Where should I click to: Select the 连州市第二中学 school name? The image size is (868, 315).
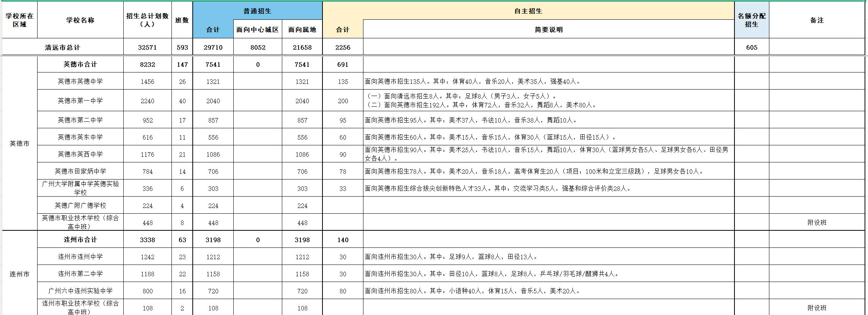[x=80, y=274]
